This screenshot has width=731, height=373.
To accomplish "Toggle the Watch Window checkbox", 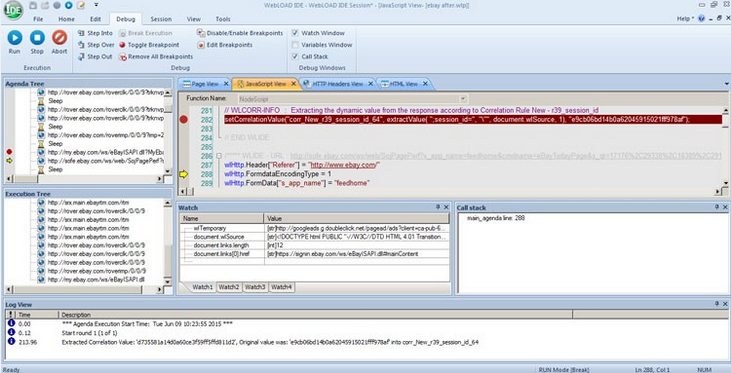I will (295, 33).
